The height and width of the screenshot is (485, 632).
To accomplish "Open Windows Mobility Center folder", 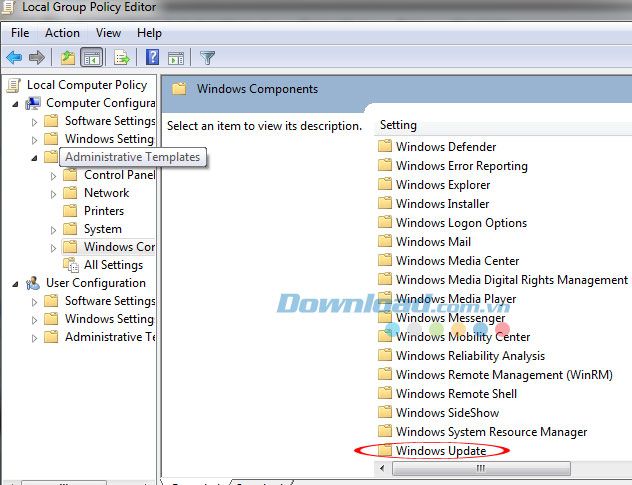I will tap(463, 337).
